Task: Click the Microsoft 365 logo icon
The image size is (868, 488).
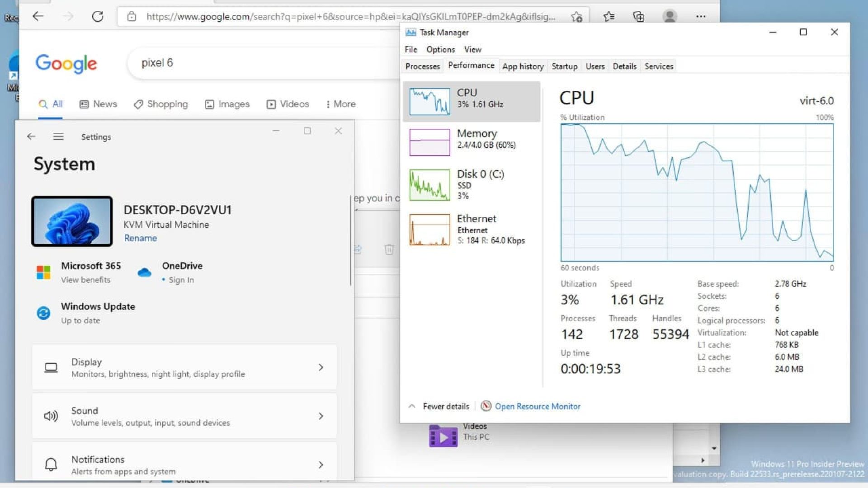Action: pos(43,272)
